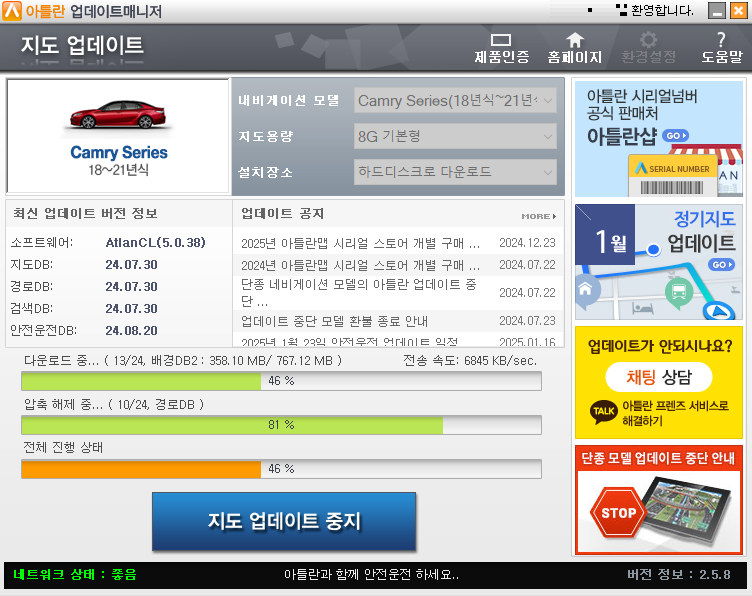
Task: Click software version AtlanCL(5.0.38)
Action: (155, 243)
